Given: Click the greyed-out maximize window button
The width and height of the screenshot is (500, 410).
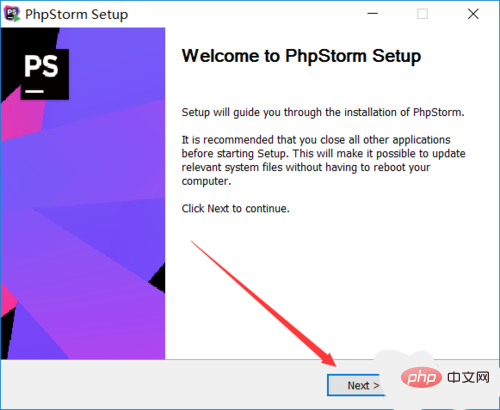Looking at the screenshot, I should (x=422, y=14).
